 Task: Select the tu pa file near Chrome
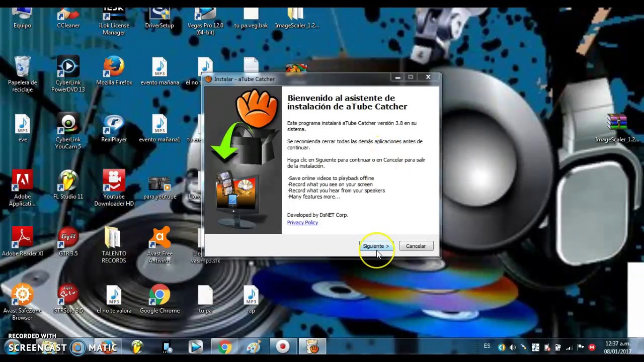pos(205,299)
